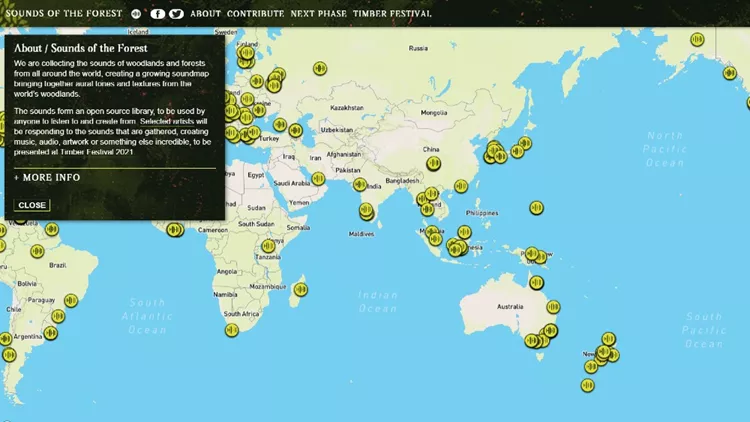The image size is (750, 422).
Task: Go to the Contribute page
Action: click(x=255, y=14)
